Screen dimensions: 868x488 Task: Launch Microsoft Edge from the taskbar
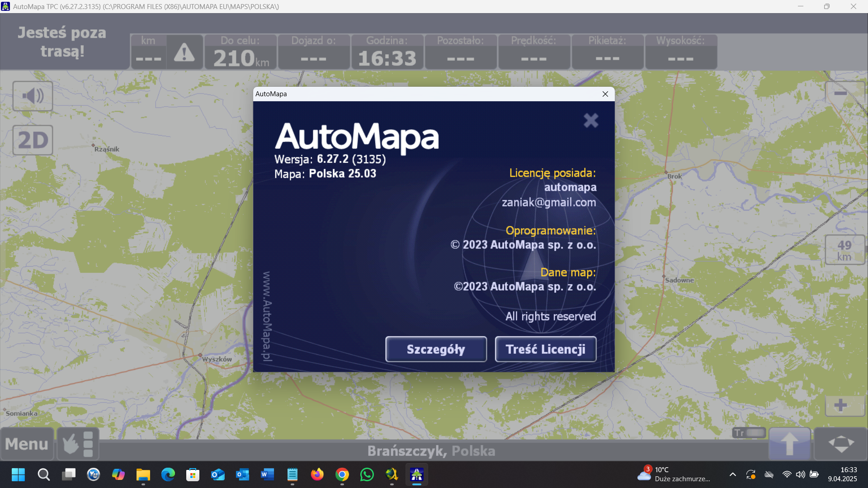168,474
